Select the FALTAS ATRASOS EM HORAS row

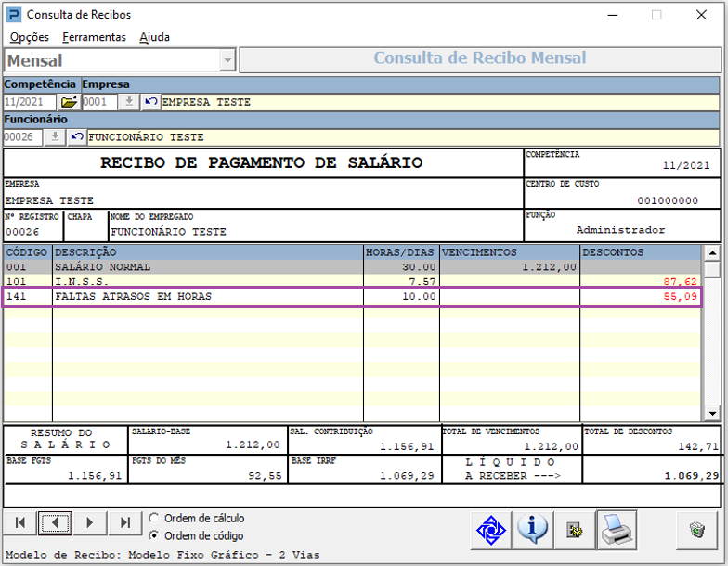tap(353, 297)
